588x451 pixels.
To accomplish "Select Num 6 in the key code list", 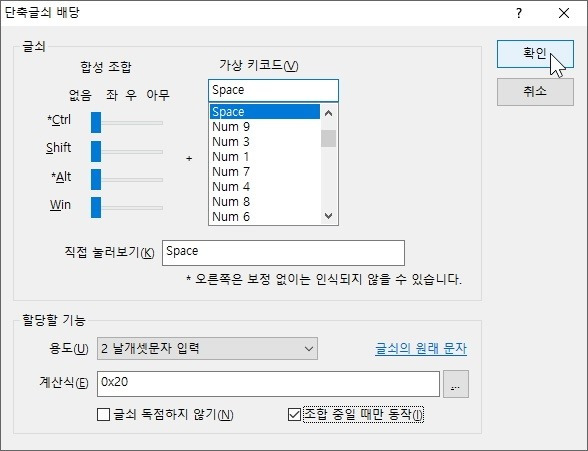I will (265, 217).
